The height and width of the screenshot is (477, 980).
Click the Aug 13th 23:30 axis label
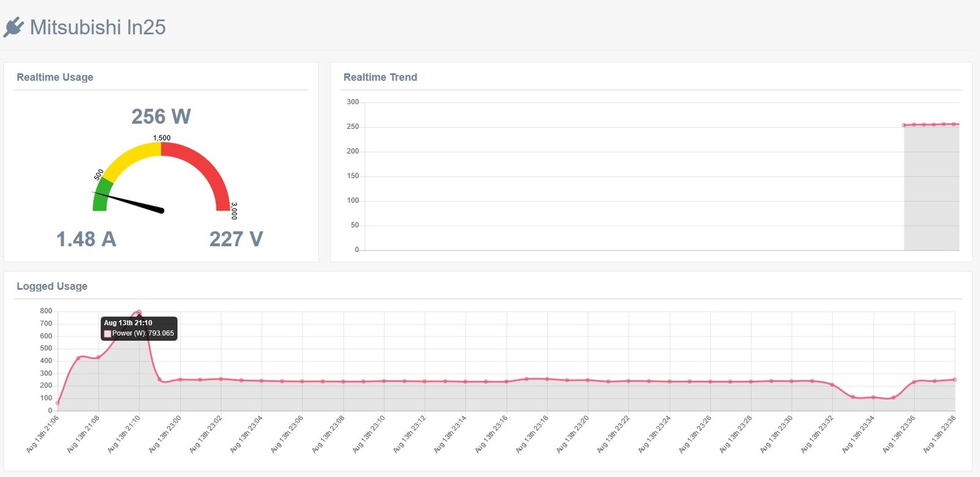click(x=777, y=435)
